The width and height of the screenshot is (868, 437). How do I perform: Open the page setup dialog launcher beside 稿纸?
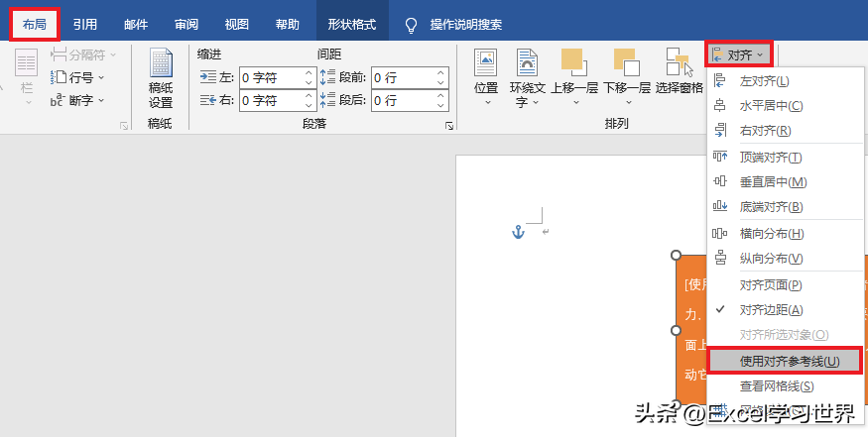(124, 126)
